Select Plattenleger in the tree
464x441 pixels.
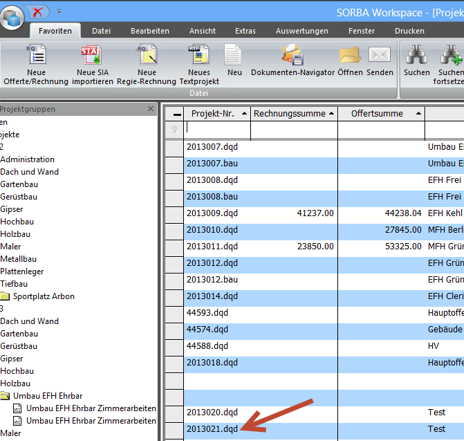[x=22, y=271]
